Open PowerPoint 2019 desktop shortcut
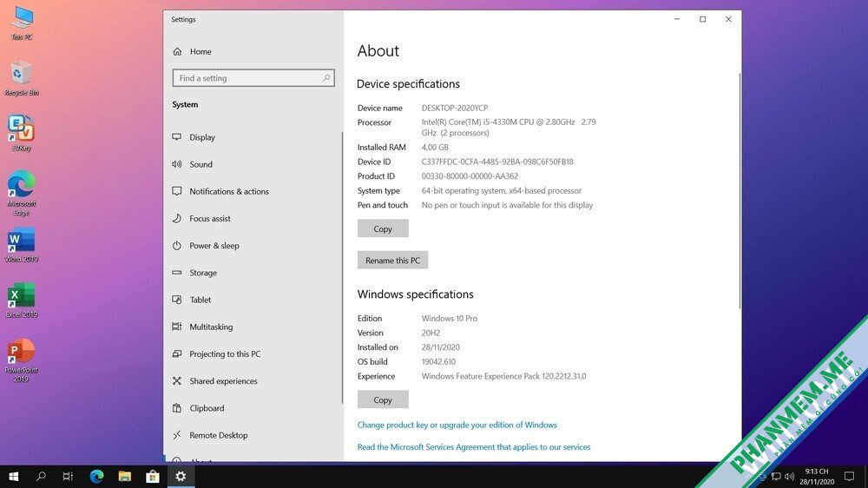 click(x=22, y=360)
